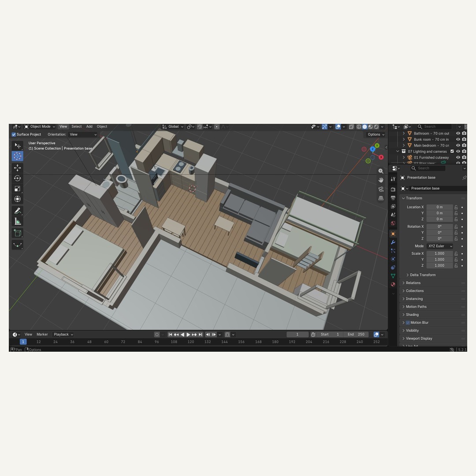This screenshot has height=476, width=476.
Task: Click the play animation button
Action: 188,335
